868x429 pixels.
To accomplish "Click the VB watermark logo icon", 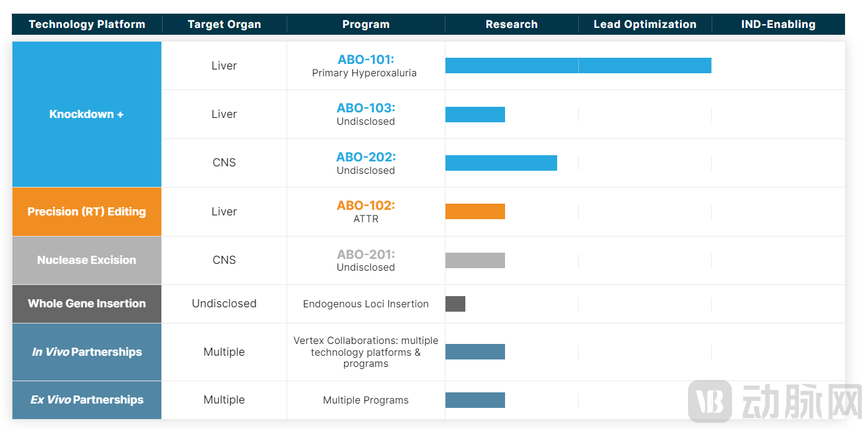I will 710,402.
